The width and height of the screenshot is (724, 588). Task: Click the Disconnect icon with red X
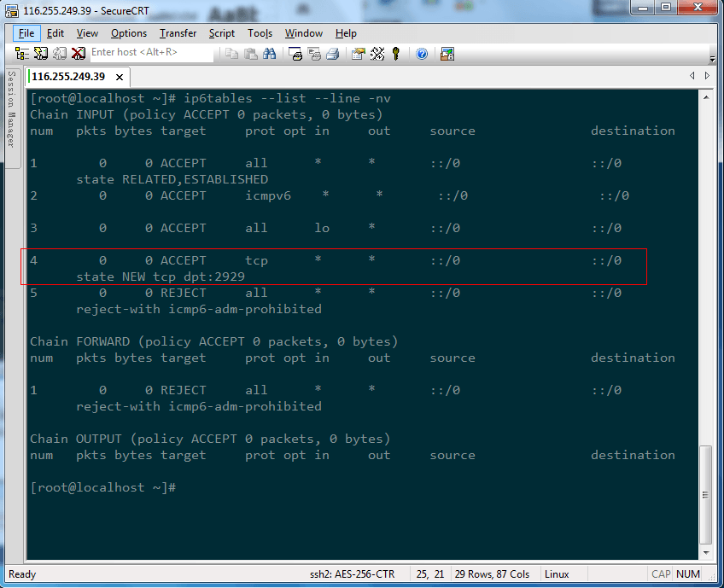(78, 53)
